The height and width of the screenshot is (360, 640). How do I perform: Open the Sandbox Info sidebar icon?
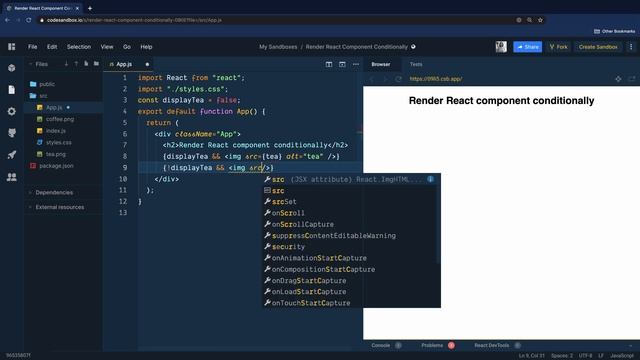(x=11, y=68)
